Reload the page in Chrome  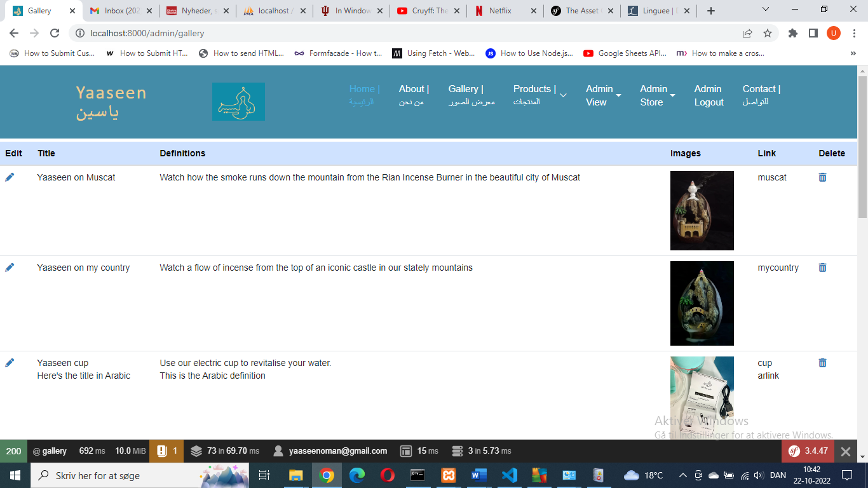click(55, 33)
